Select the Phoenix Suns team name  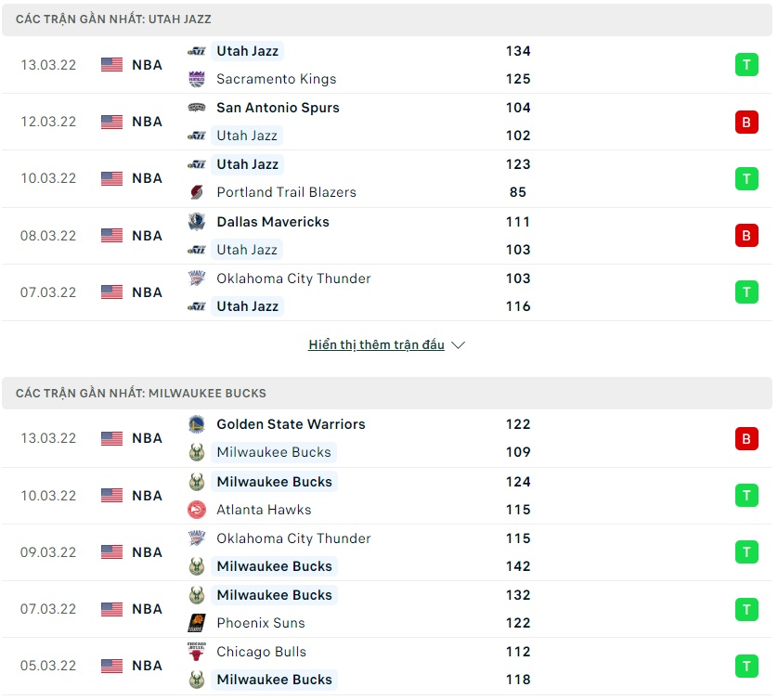pos(260,623)
